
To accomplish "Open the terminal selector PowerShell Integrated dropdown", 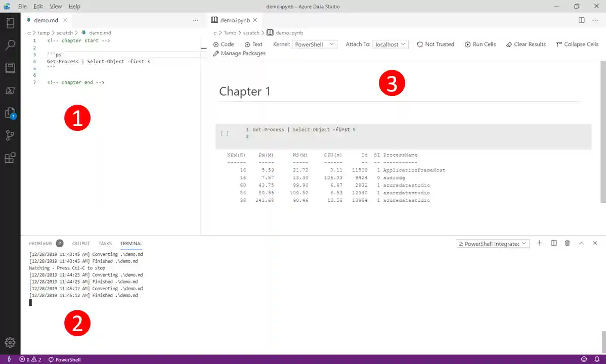I will 492,244.
